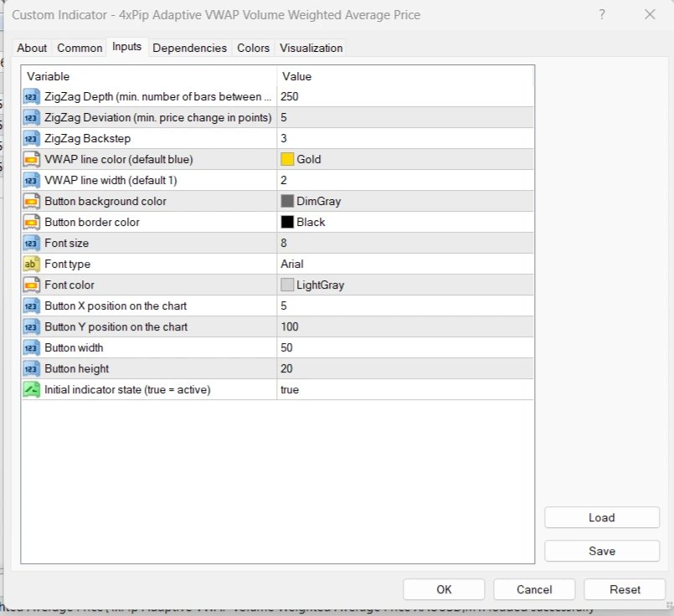The width and height of the screenshot is (674, 616).
Task: Click the Button background color row icon
Action: (32, 202)
